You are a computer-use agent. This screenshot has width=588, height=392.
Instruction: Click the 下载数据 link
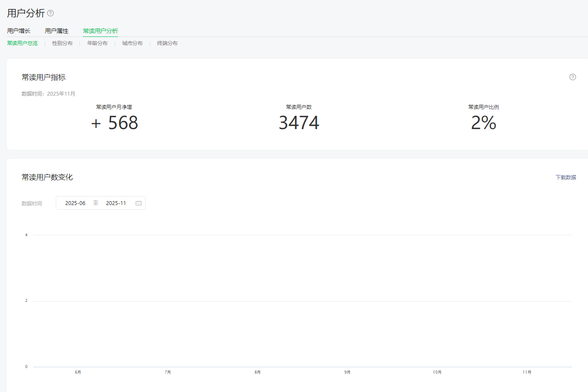point(566,178)
